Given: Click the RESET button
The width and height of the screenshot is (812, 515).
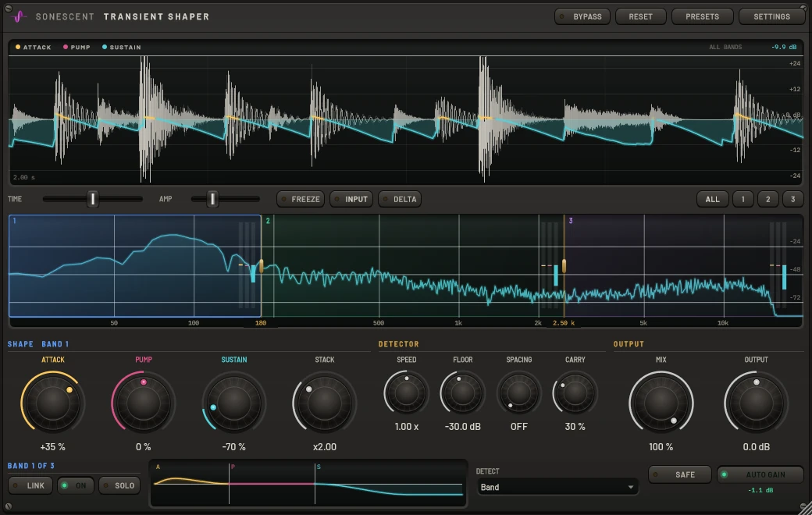Looking at the screenshot, I should tap(640, 16).
